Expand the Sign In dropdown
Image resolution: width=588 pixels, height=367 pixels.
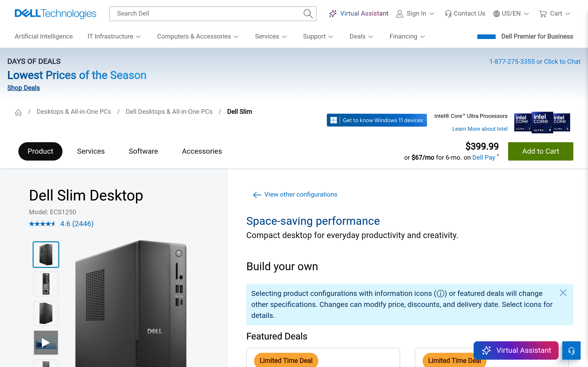click(x=415, y=14)
